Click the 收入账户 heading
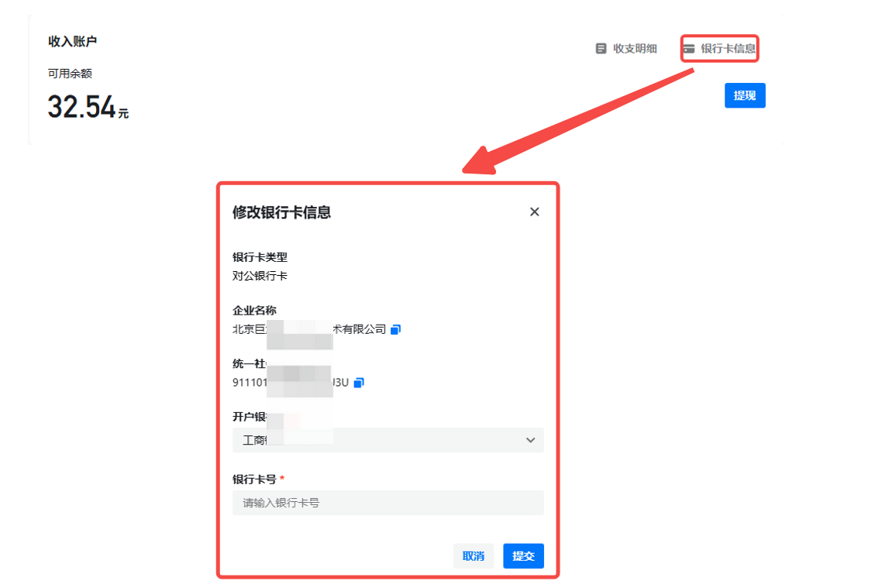896x588 pixels. tap(73, 42)
